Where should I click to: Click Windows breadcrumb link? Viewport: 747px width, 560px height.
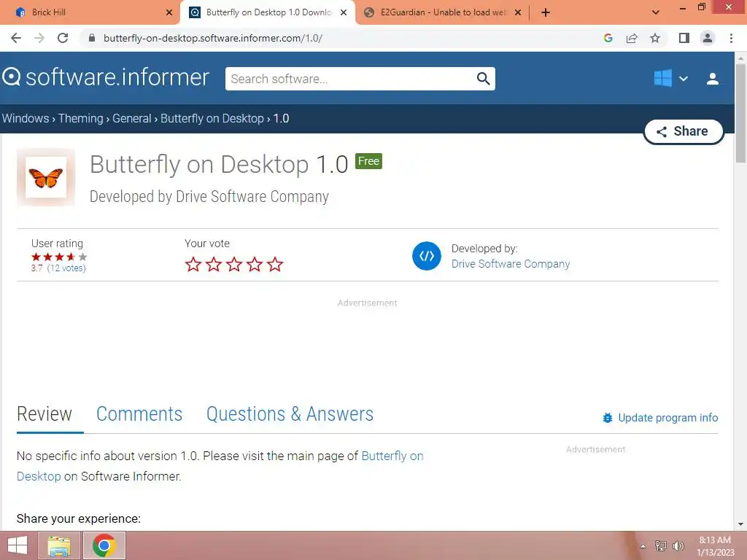(x=26, y=118)
